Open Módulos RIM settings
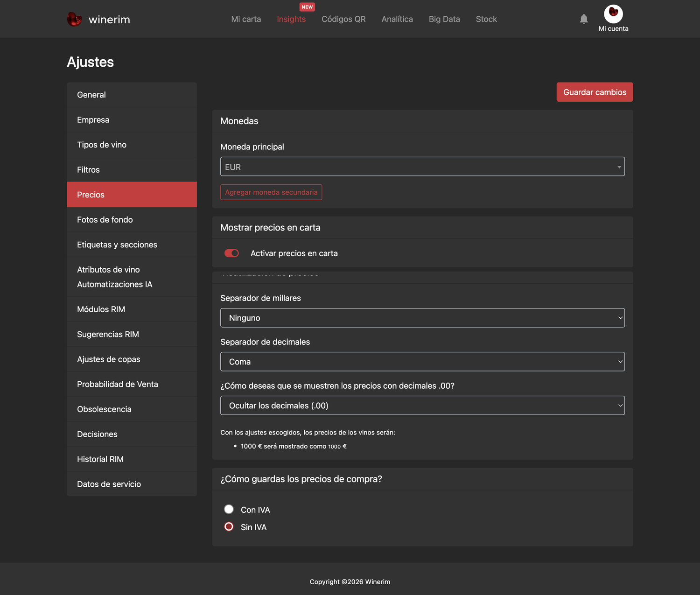The height and width of the screenshot is (595, 700). tap(132, 309)
